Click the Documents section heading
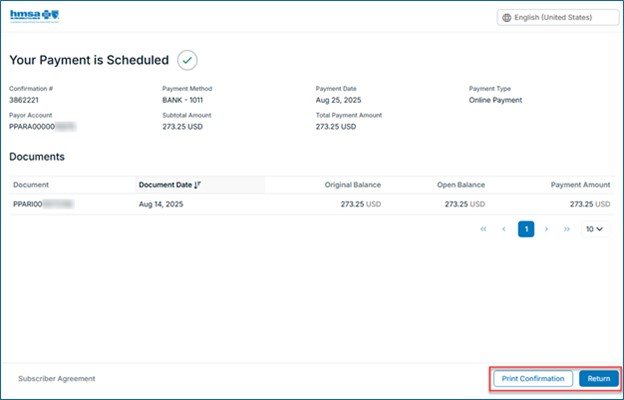Image resolution: width=624 pixels, height=400 pixels. pos(37,157)
